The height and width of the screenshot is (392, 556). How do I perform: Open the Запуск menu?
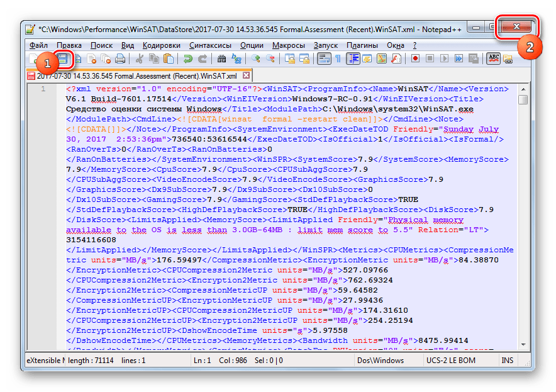tap(326, 45)
